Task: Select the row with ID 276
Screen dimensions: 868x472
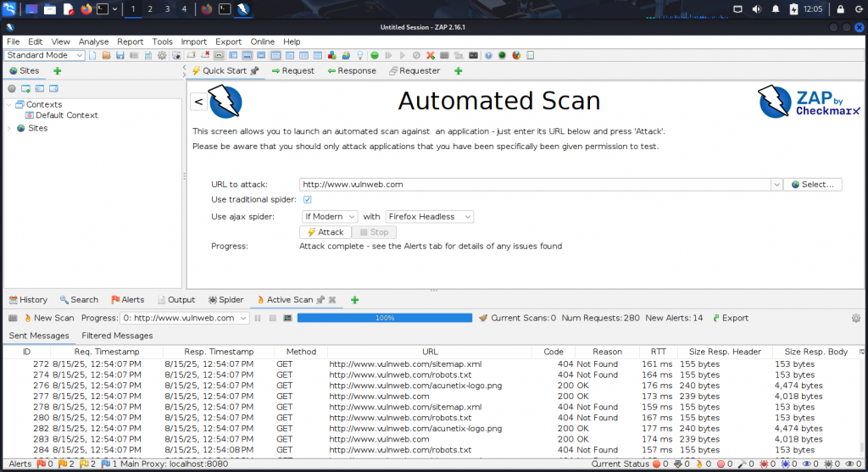Action: pos(431,386)
